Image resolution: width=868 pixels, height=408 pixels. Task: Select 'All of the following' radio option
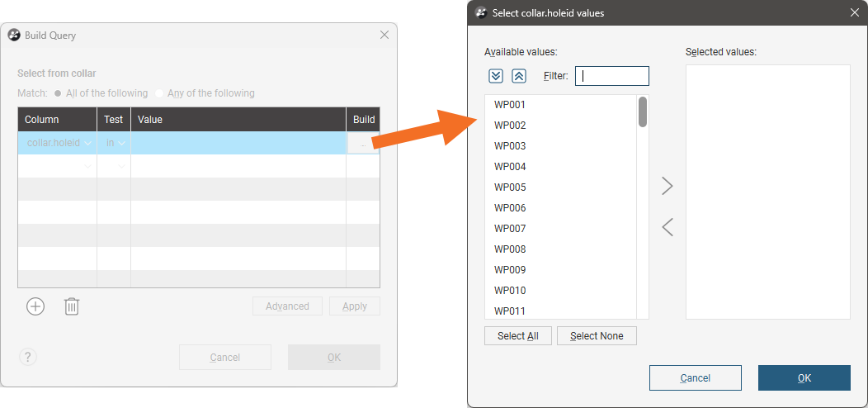click(58, 93)
